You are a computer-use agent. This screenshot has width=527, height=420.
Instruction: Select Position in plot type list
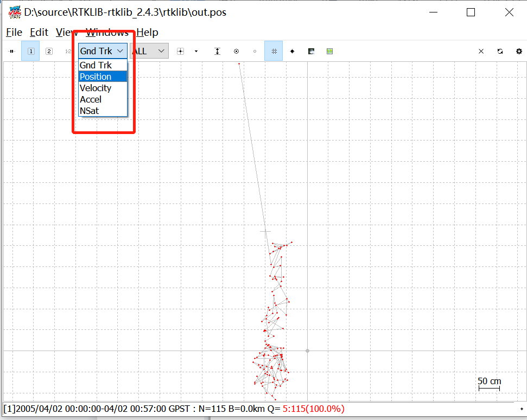pyautogui.click(x=103, y=77)
